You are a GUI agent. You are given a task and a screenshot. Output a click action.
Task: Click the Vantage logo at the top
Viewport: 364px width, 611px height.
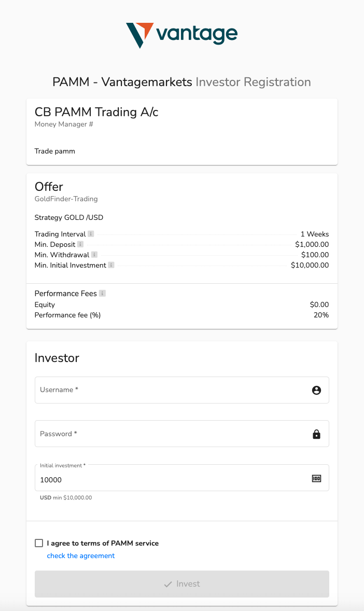[181, 33]
